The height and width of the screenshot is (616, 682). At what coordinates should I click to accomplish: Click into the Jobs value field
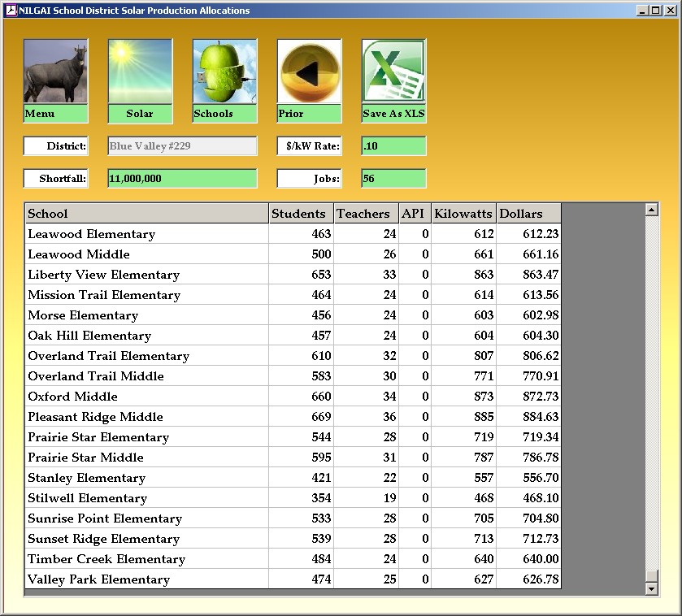click(x=393, y=179)
